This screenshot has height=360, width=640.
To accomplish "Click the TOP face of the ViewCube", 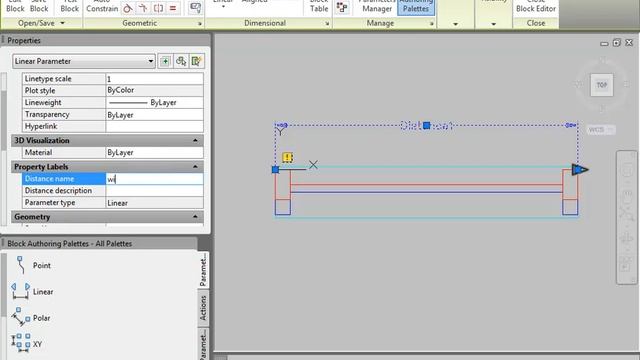I will click(602, 85).
